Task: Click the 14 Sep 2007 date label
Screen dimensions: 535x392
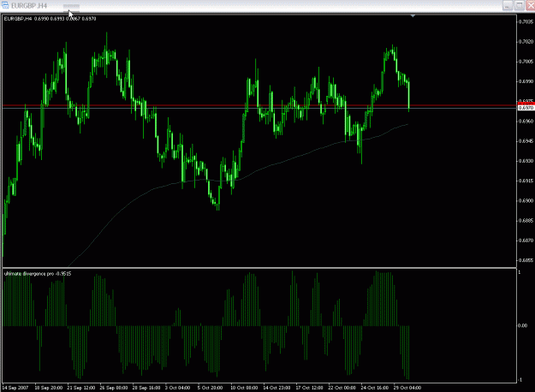Action: click(15, 388)
